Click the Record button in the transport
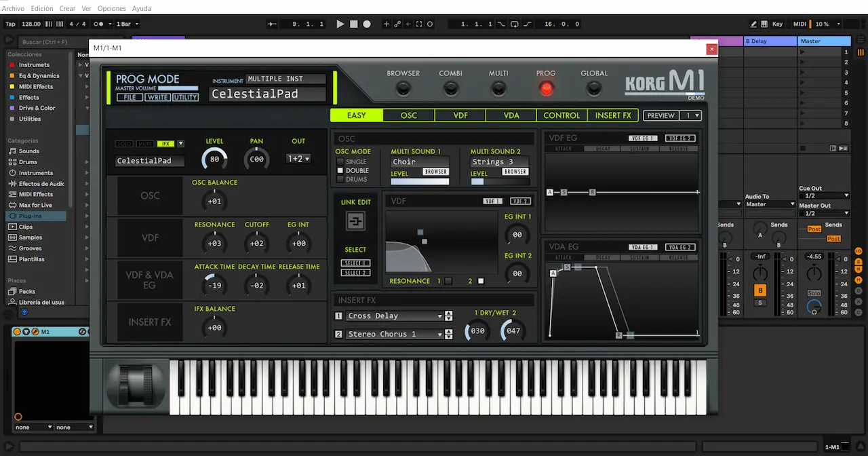Screen dimensions: 868x456 [x=367, y=24]
